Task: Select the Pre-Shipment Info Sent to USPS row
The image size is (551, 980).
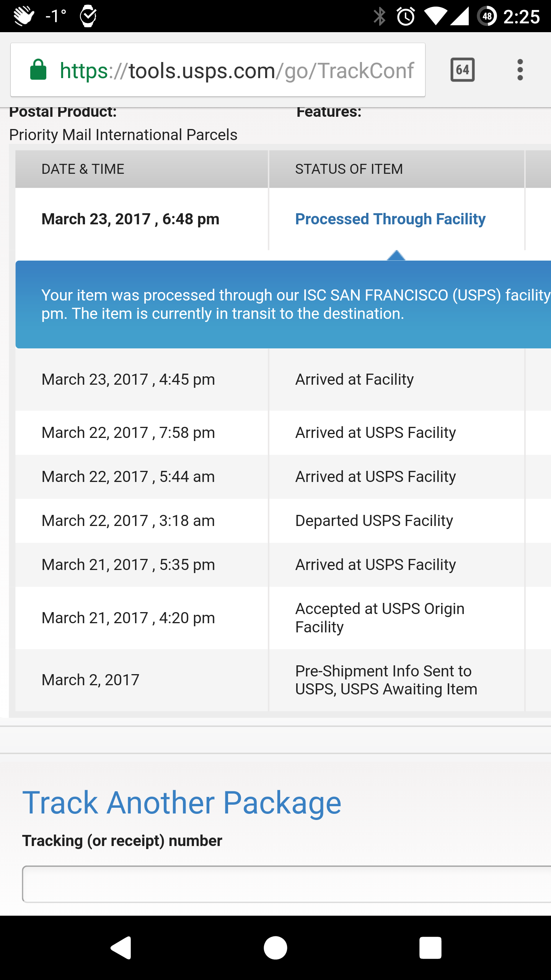Action: pos(283,680)
